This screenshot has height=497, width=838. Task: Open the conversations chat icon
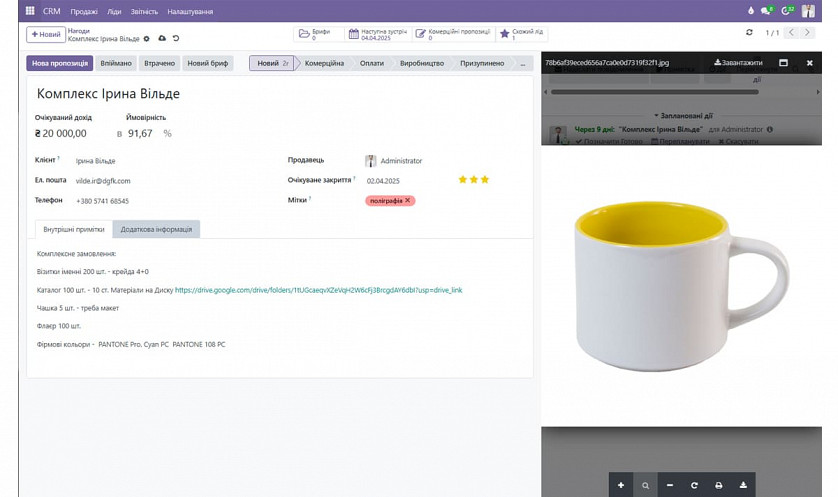click(767, 11)
